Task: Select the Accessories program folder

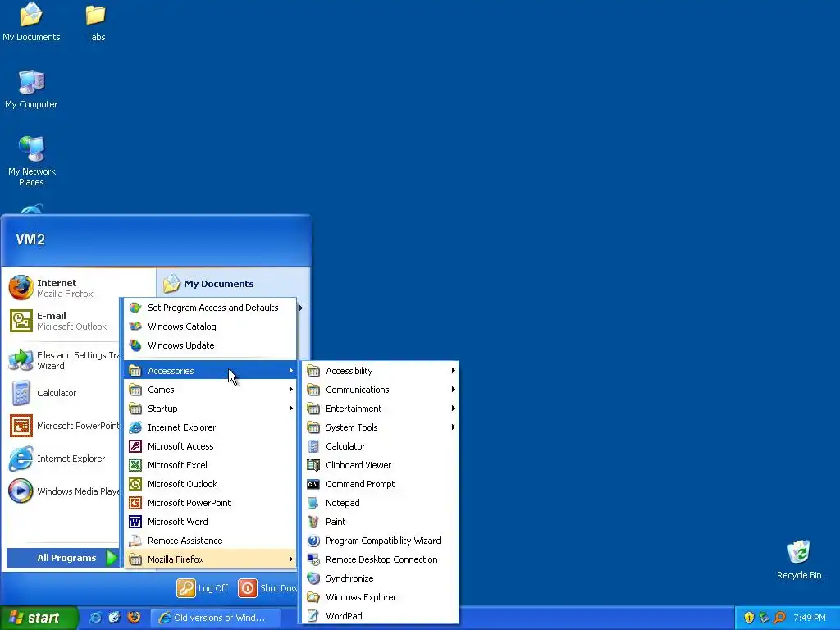Action: pos(211,371)
